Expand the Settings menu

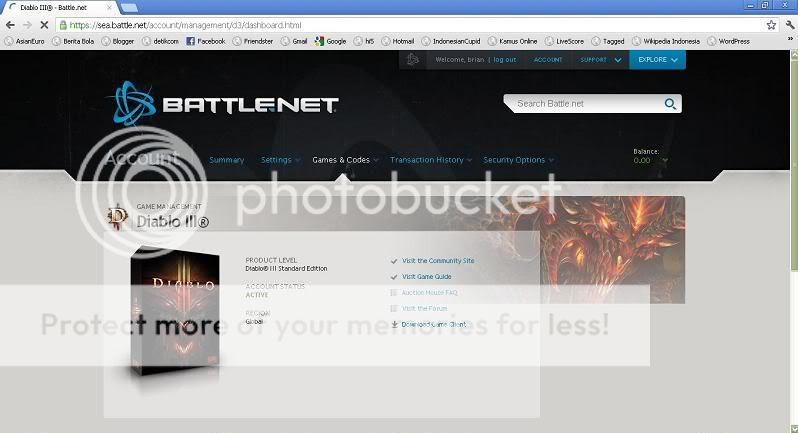pyautogui.click(x=280, y=160)
